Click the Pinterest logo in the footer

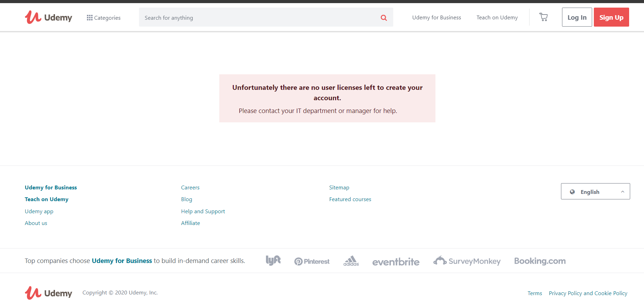pos(312,262)
